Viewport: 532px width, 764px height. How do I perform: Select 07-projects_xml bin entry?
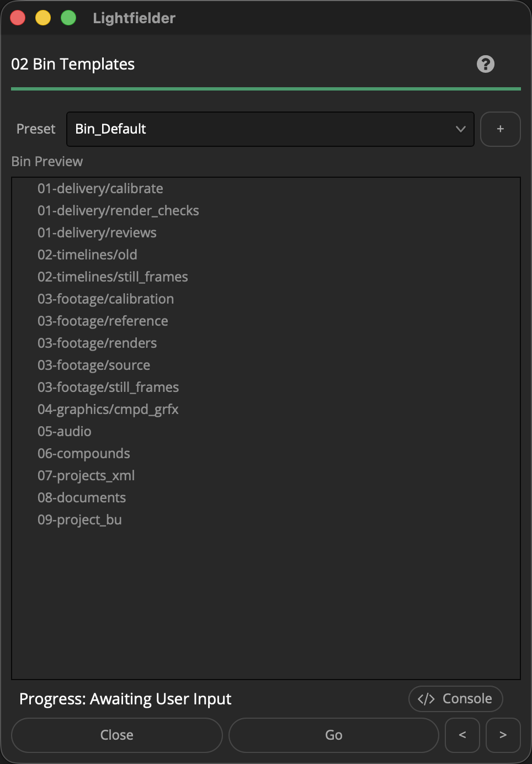pos(86,476)
